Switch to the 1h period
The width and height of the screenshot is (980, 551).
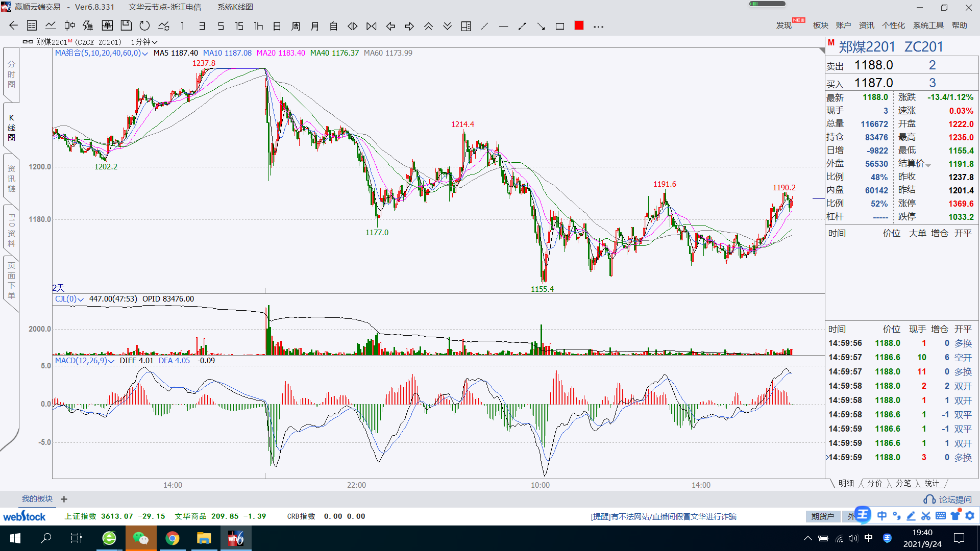(x=258, y=26)
